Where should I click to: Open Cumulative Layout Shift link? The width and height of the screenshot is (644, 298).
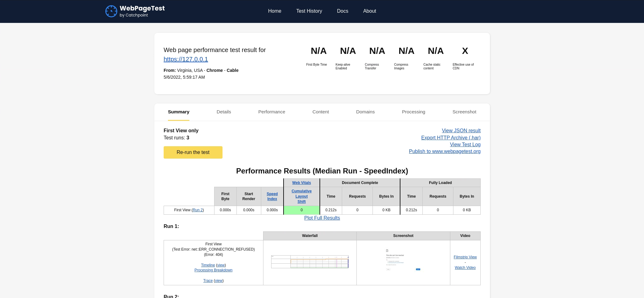pos(302,196)
